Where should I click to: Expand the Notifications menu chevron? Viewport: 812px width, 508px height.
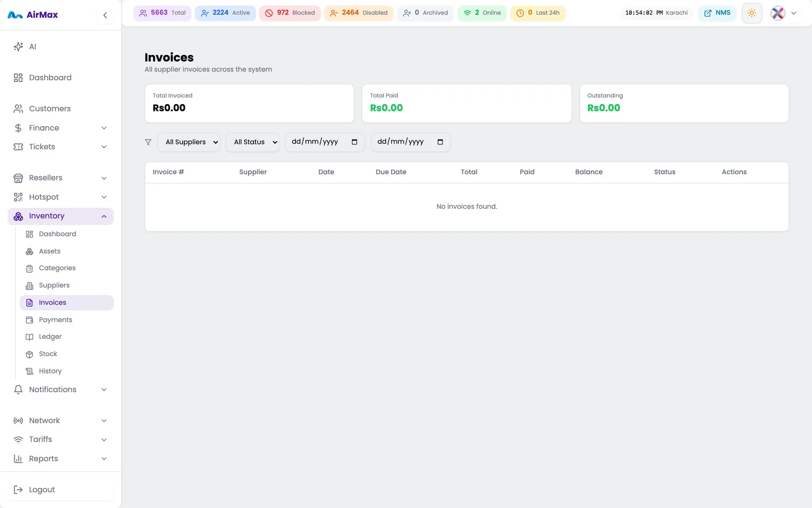[104, 390]
